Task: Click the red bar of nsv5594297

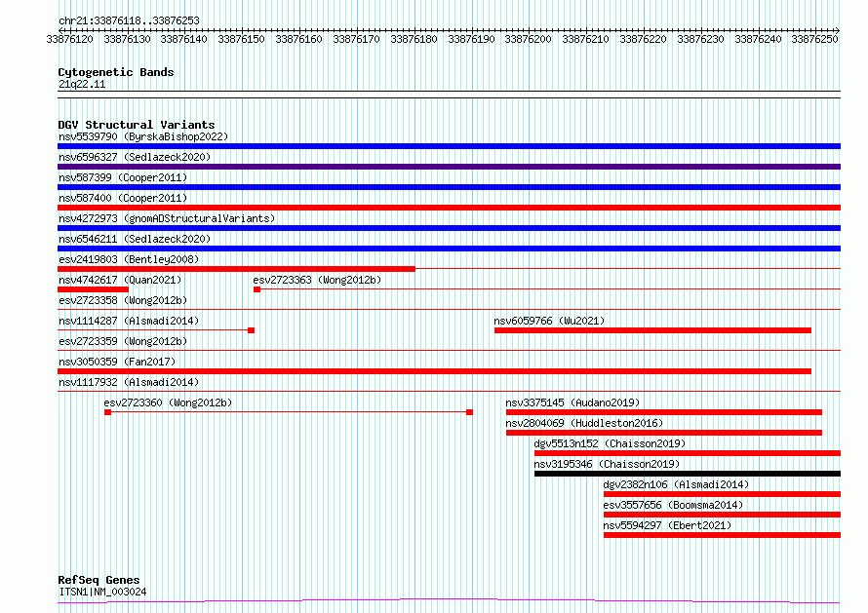Action: [x=722, y=535]
